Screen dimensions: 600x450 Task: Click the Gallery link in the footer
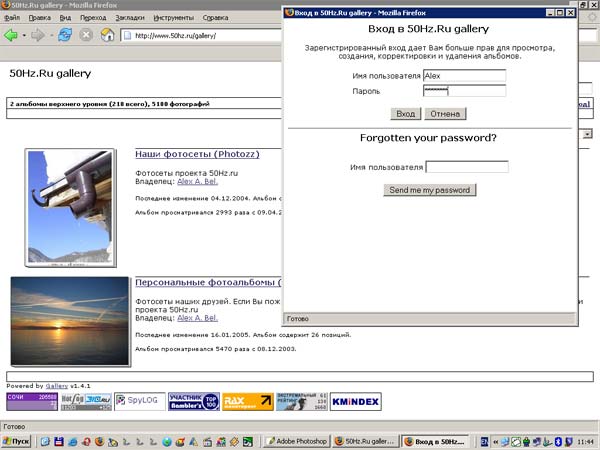tap(57, 386)
